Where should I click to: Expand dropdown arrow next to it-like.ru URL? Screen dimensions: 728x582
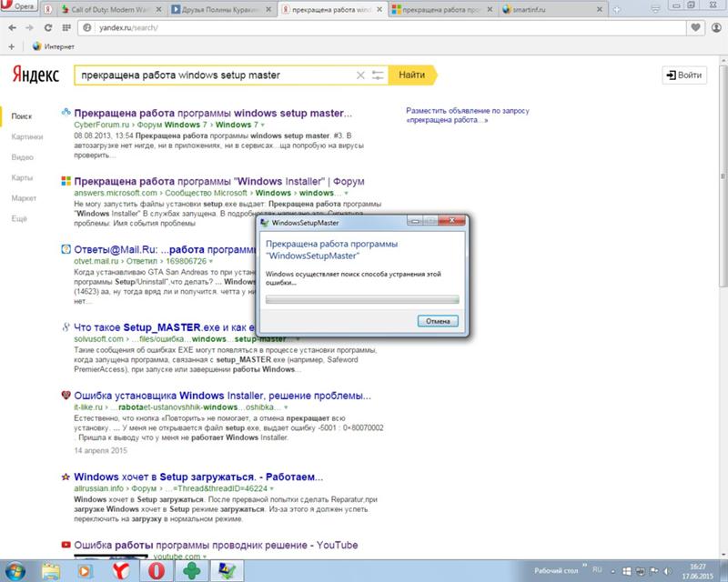pos(286,407)
